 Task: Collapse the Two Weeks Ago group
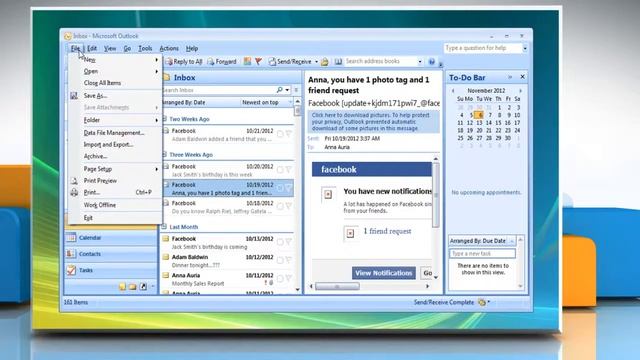tap(165, 119)
